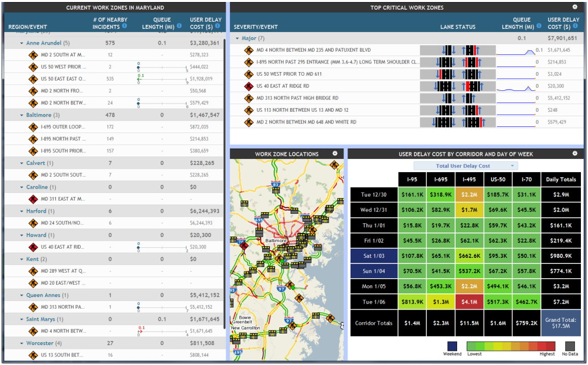The height and width of the screenshot is (365, 588).
Task: Click red work zone icon for MD 311 East
Action: click(x=33, y=199)
